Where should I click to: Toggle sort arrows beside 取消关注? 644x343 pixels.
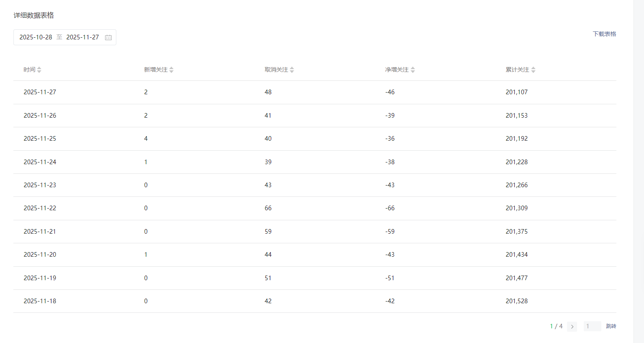click(x=292, y=70)
